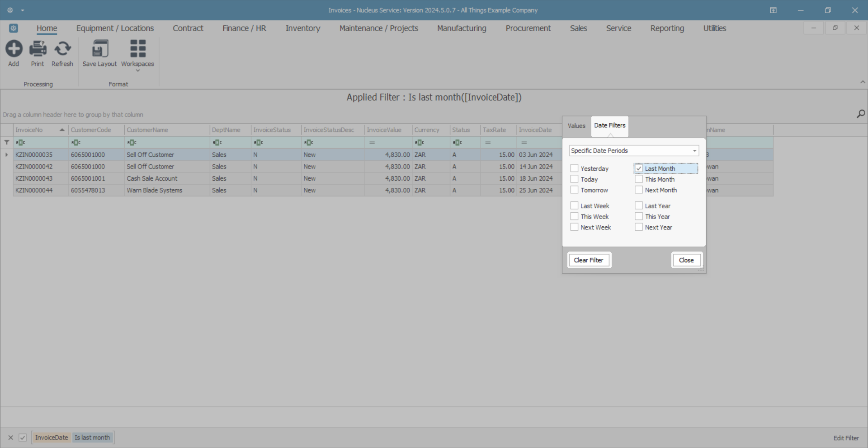The height and width of the screenshot is (448, 868).
Task: Check the Last Year filter
Action: [x=639, y=206]
